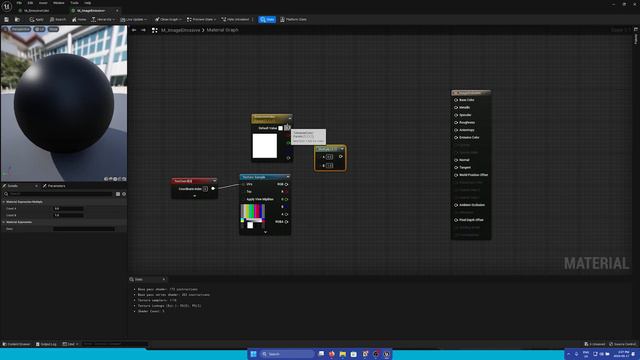Open the Edit menu

tap(30, 3)
